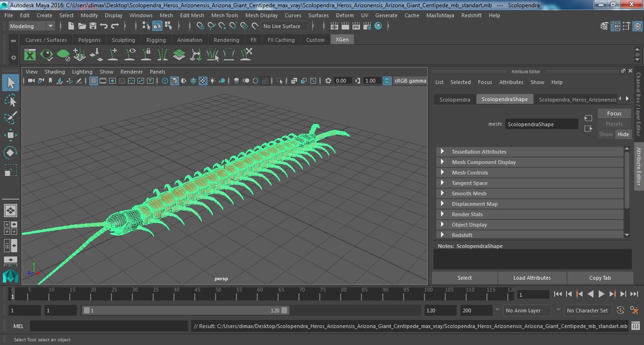This screenshot has width=644, height=345.
Task: Click the Save Scene disk icon
Action: point(93,26)
